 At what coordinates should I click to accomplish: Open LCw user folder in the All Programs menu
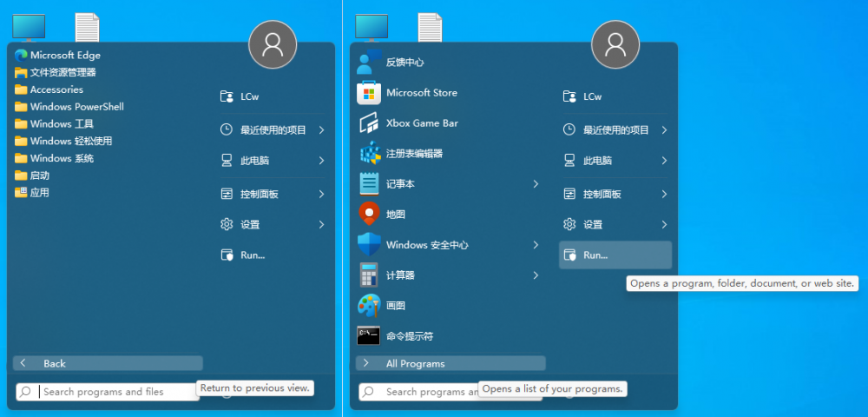(615, 97)
